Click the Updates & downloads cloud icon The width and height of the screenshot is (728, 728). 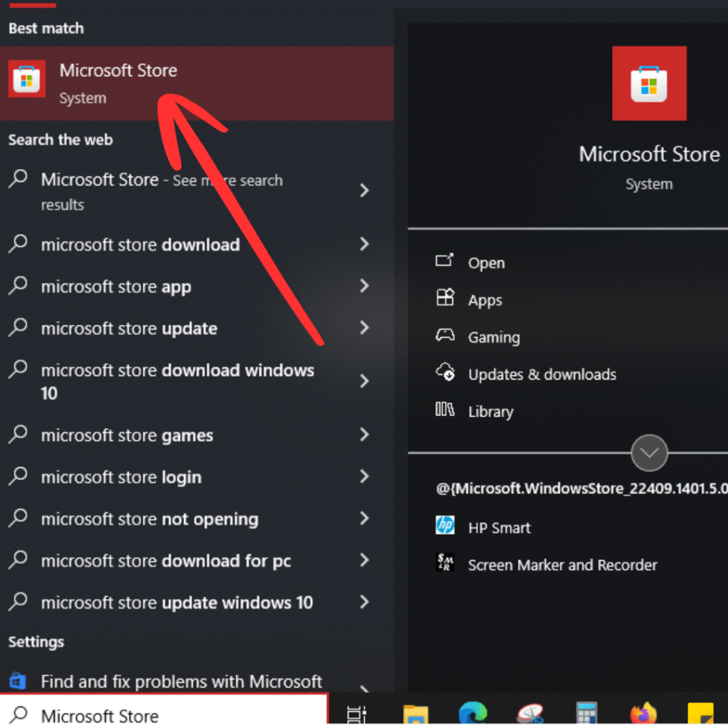pyautogui.click(x=445, y=373)
